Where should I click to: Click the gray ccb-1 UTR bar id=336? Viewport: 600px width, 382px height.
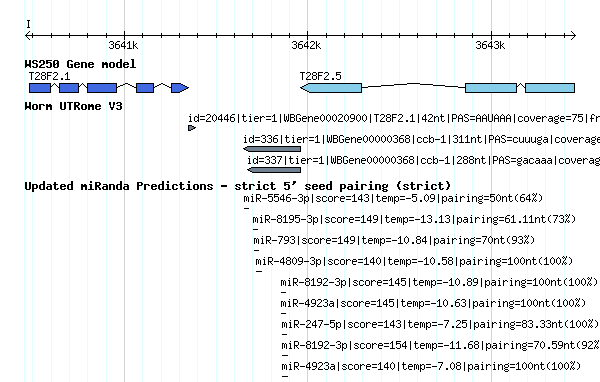[x=272, y=149]
